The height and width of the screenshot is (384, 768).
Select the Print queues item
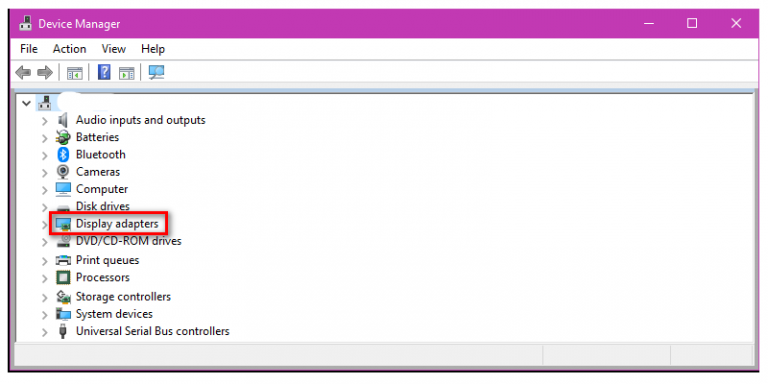point(107,260)
